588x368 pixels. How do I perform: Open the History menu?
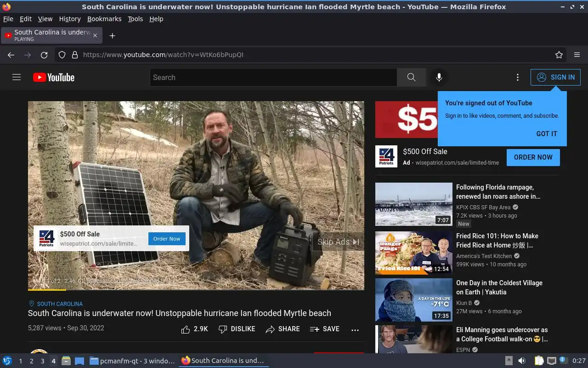(70, 19)
